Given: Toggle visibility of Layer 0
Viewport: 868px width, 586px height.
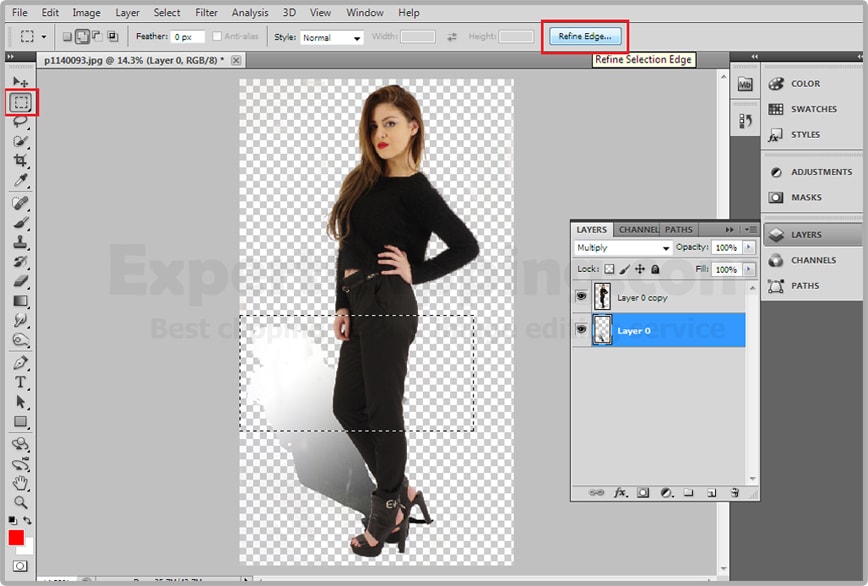Looking at the screenshot, I should point(582,330).
